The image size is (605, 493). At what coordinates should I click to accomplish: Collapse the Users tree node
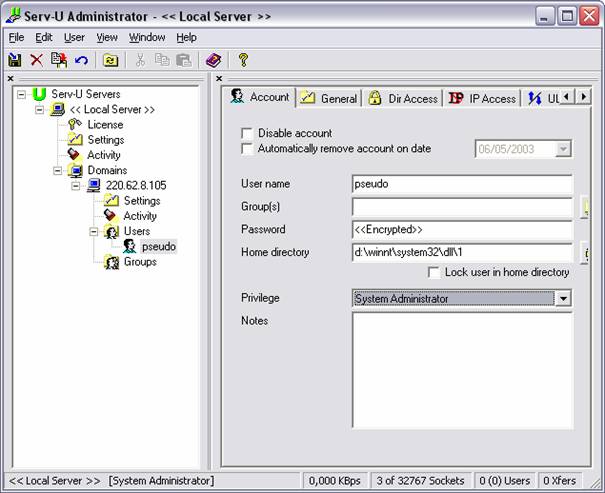[x=94, y=231]
